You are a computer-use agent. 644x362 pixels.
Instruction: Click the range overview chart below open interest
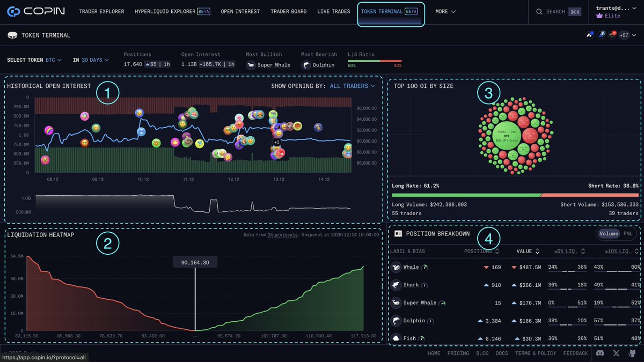(193, 204)
